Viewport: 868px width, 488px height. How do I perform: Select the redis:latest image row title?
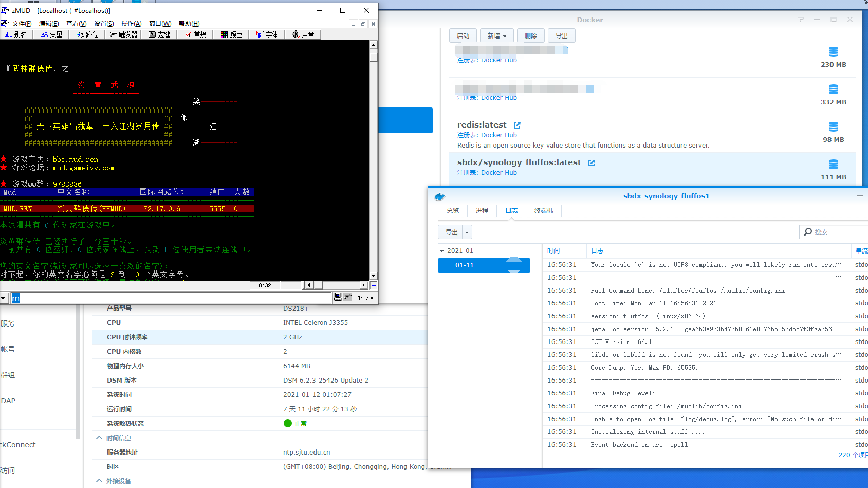click(x=482, y=125)
